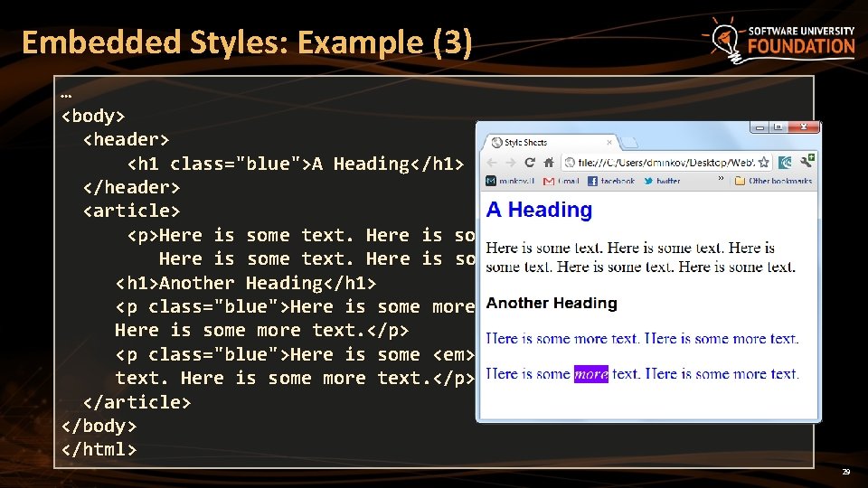
Task: Click the "Another Heading" text in page
Action: [x=552, y=304]
